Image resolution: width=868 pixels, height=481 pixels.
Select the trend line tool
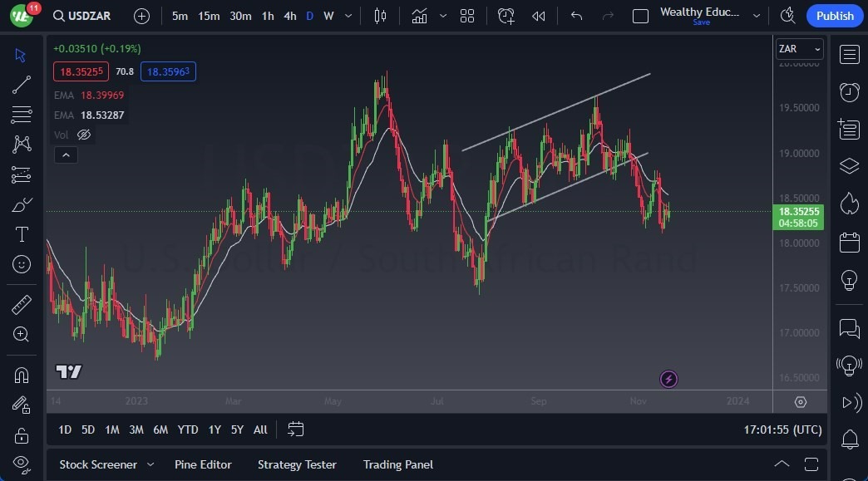[21, 84]
